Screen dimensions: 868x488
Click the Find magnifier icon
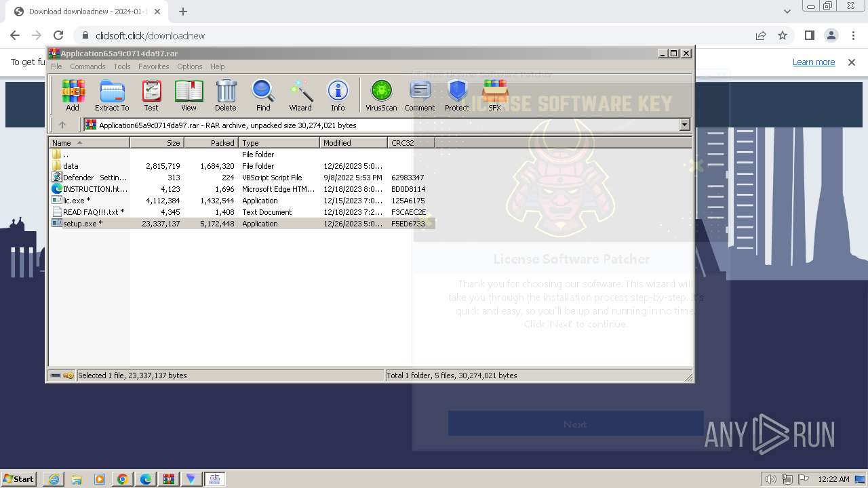[x=263, y=95]
